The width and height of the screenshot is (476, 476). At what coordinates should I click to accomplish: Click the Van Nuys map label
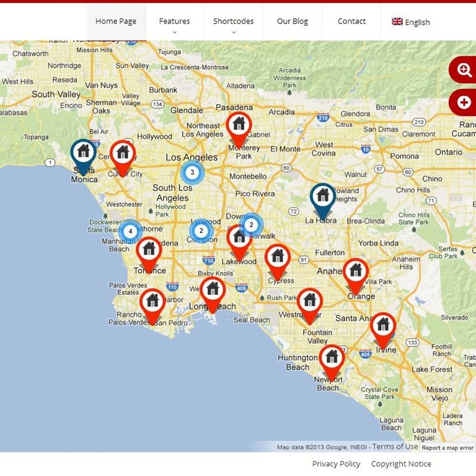[x=101, y=86]
